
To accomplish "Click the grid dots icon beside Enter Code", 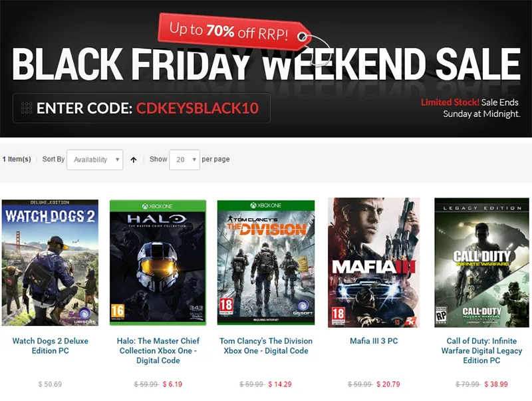I will point(27,108).
